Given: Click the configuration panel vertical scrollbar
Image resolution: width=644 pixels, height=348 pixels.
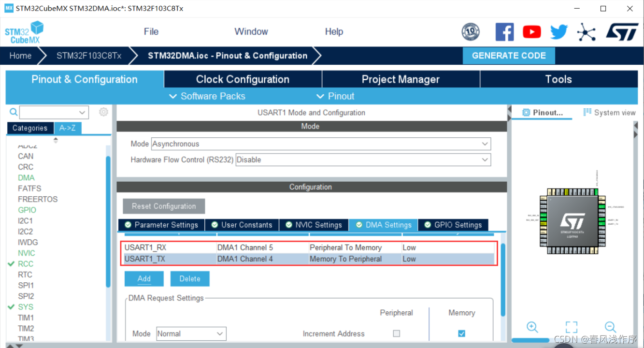Looking at the screenshot, I should [x=503, y=280].
